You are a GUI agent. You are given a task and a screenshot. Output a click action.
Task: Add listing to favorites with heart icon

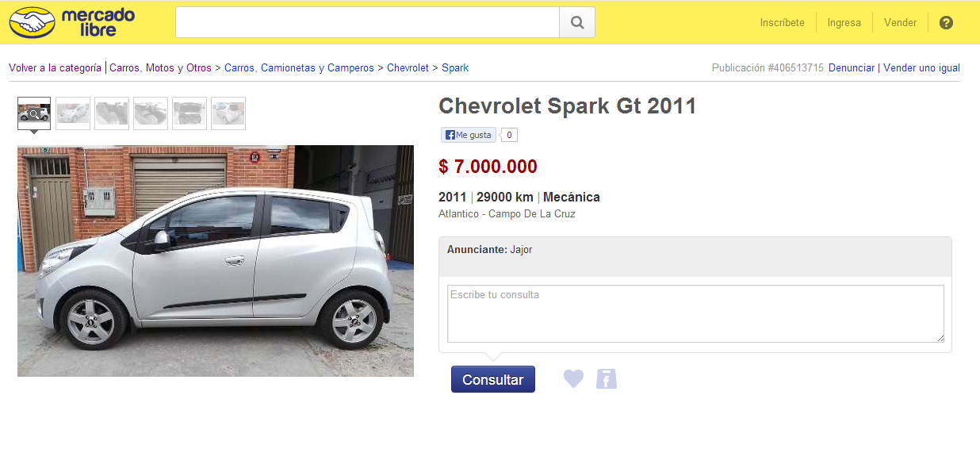pyautogui.click(x=573, y=379)
